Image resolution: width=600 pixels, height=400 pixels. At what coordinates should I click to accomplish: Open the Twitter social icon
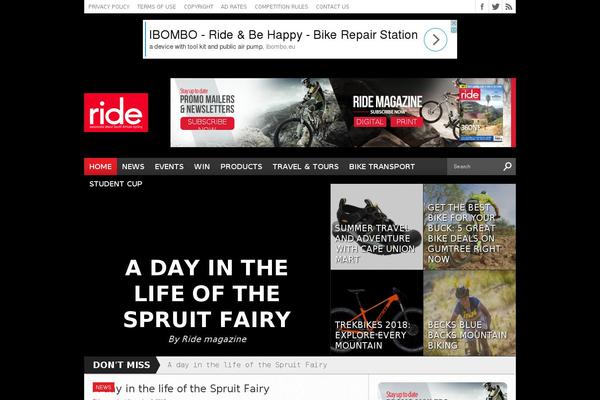[x=495, y=7]
